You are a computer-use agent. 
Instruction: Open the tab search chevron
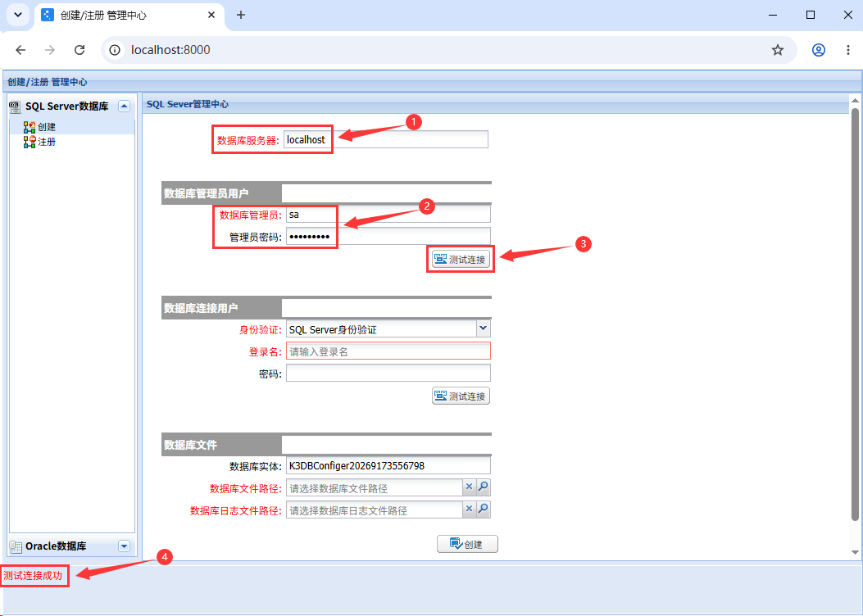17,15
